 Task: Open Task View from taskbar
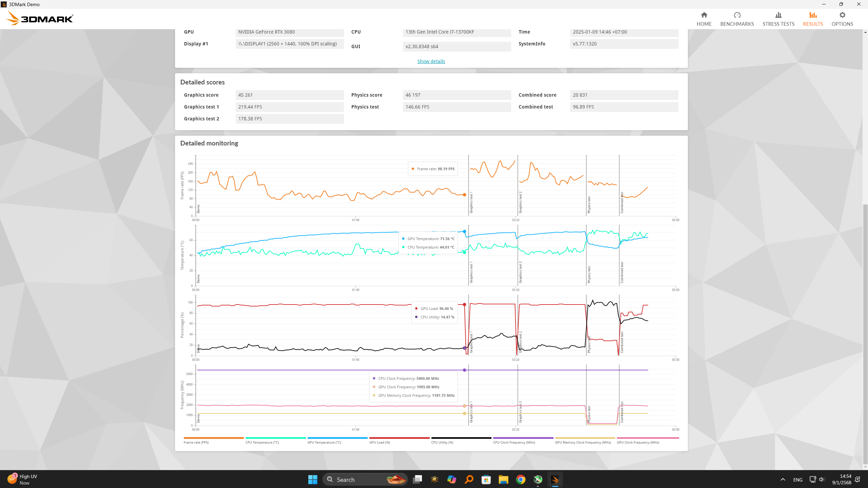pos(417,479)
